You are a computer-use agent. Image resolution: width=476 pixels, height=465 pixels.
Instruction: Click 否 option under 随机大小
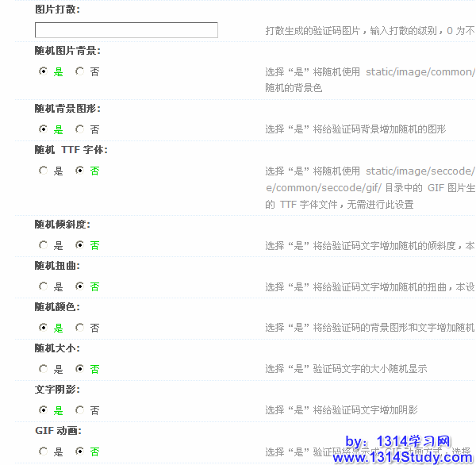pyautogui.click(x=79, y=368)
